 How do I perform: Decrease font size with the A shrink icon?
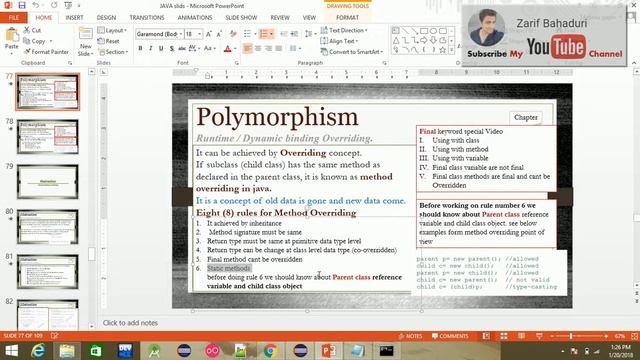click(219, 34)
